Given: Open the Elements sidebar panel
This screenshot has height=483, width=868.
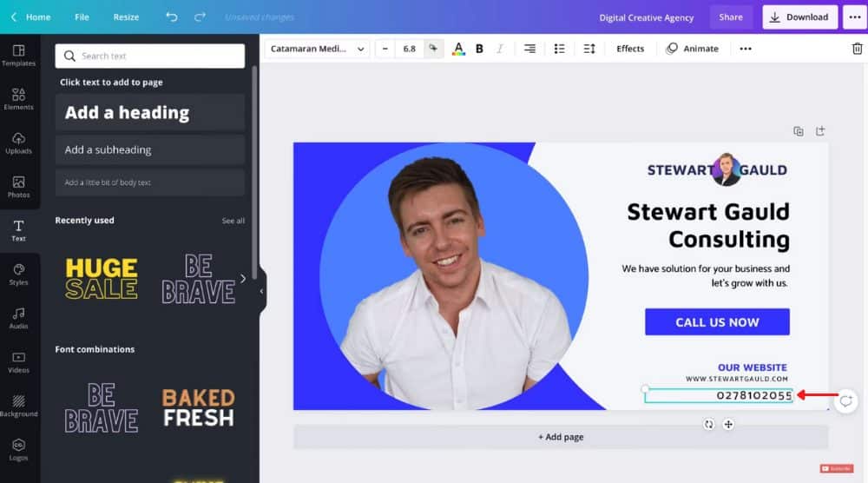Looking at the screenshot, I should click(x=19, y=99).
